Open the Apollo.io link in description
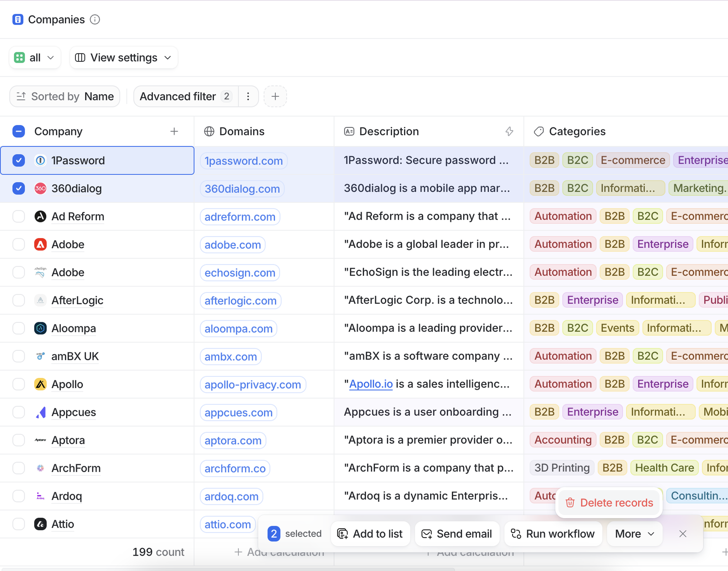The width and height of the screenshot is (728, 571). 371,384
